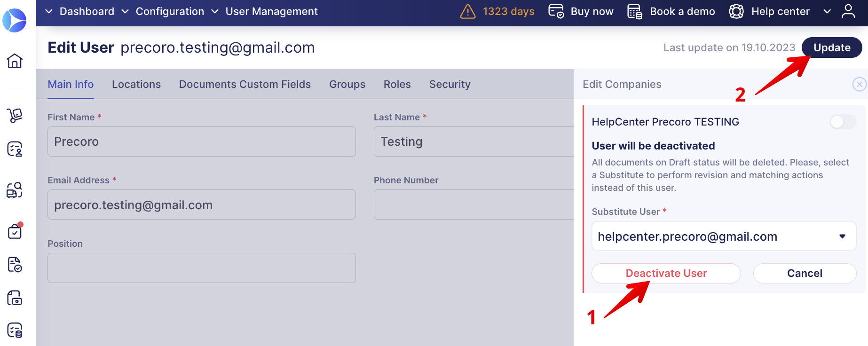
Task: Switch to the Security tab
Action: 450,84
